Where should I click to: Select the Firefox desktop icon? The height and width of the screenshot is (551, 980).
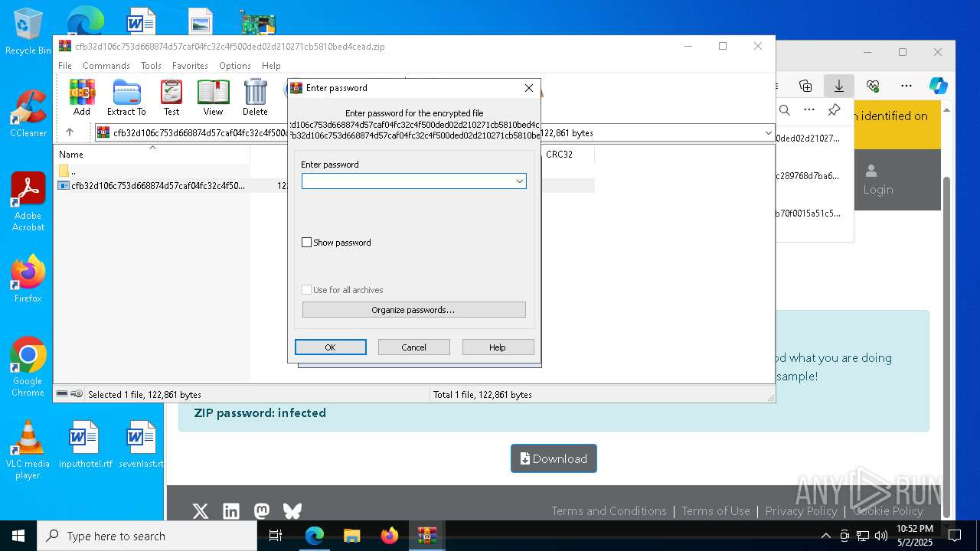tap(28, 279)
